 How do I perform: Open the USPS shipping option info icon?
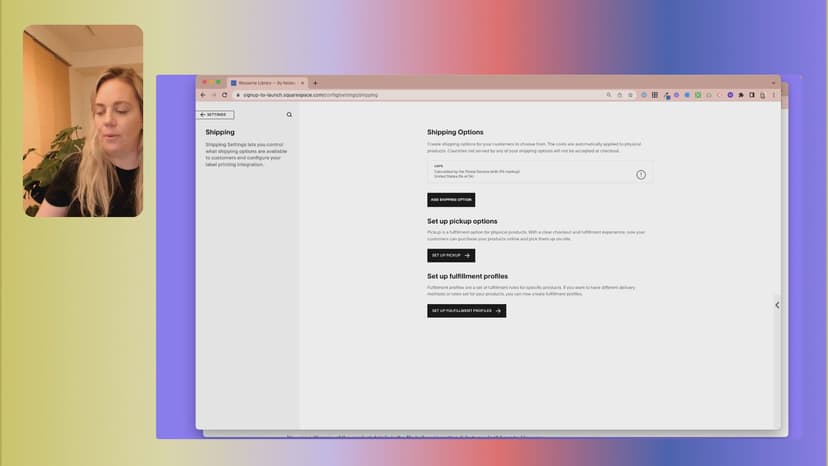tap(641, 174)
